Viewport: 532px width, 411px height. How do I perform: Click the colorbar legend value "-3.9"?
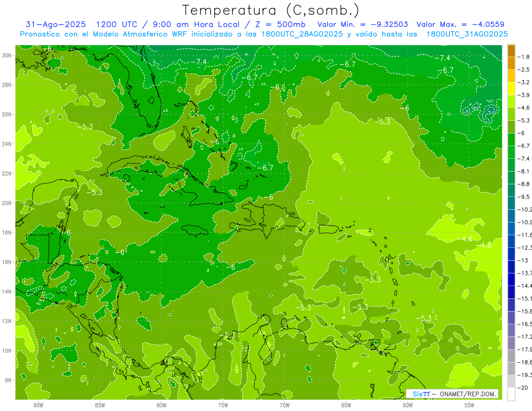[524, 95]
